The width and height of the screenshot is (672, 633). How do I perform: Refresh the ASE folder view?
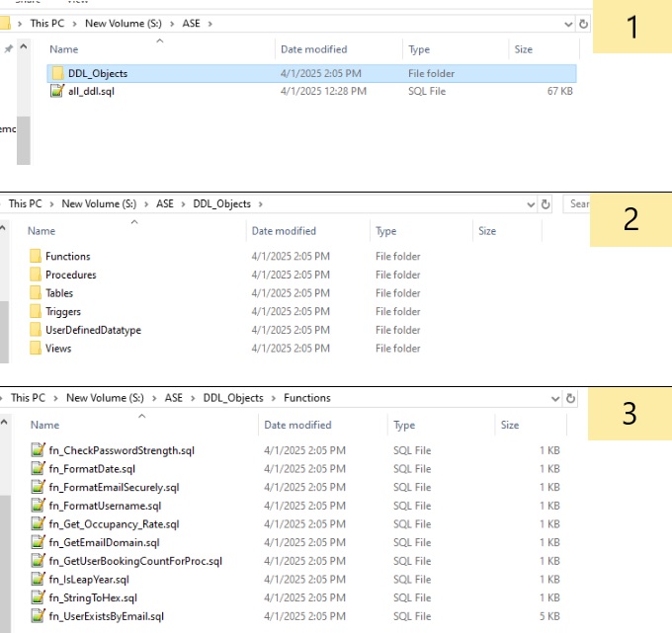coord(583,23)
